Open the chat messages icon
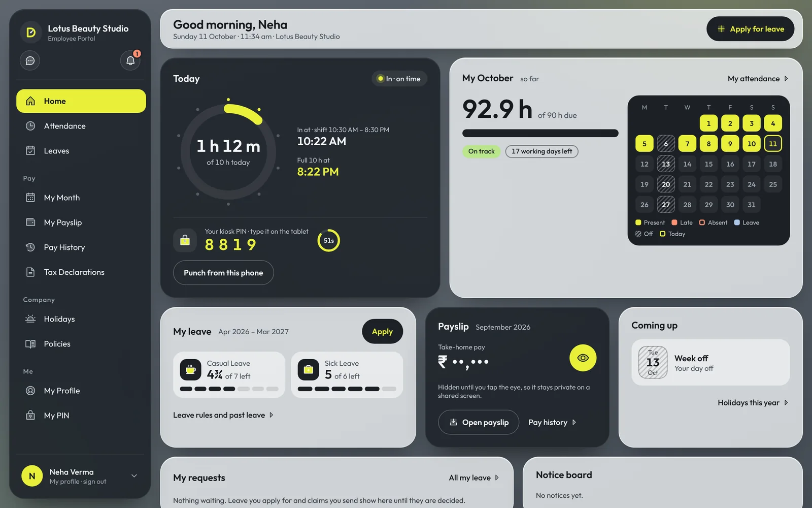This screenshot has width=812, height=508. [30, 60]
